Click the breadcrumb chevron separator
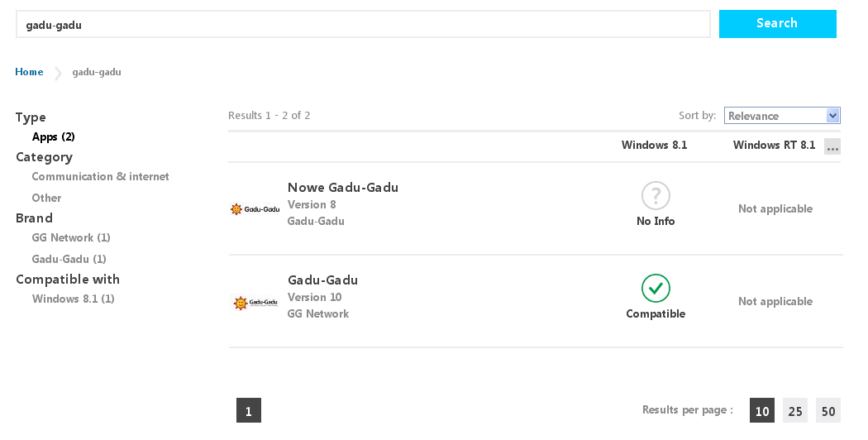This screenshot has height=440, width=868. pyautogui.click(x=58, y=73)
